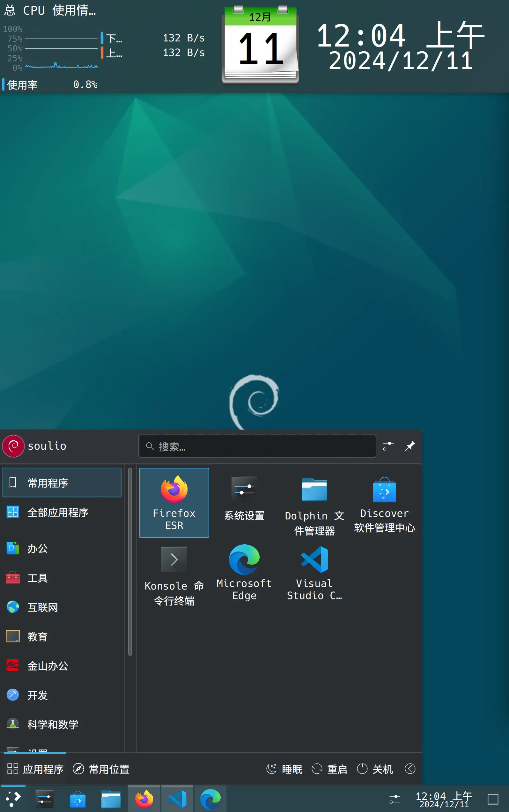The image size is (509, 812).
Task: Click the category list scrollbar
Action: point(130,561)
